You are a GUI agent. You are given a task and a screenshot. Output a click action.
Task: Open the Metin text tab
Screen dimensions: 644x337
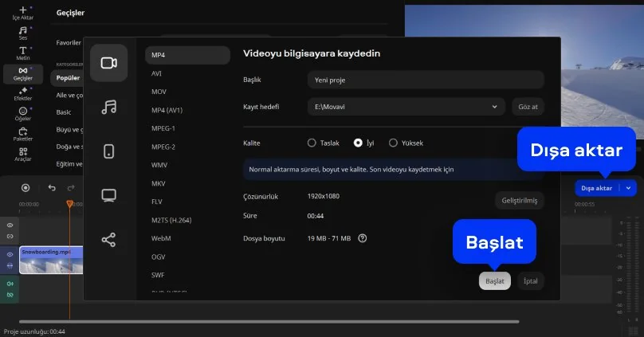click(x=23, y=53)
